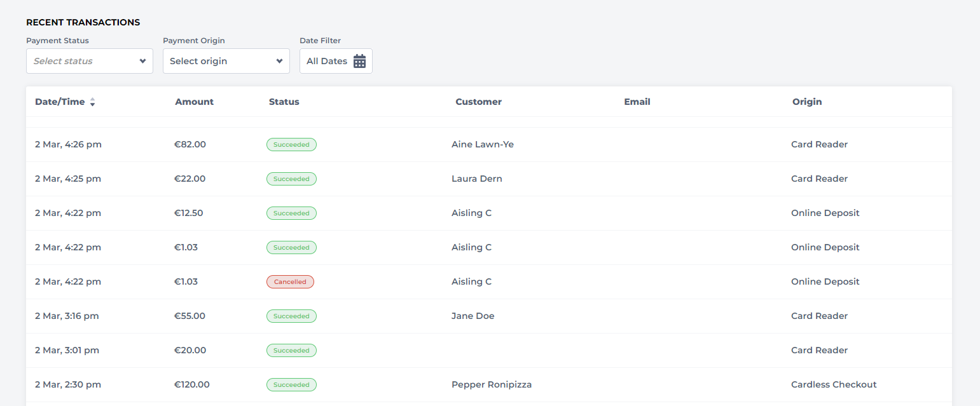Click the Succeeded badge in Laura Dern row
Image resolution: width=980 pixels, height=406 pixels.
click(291, 179)
